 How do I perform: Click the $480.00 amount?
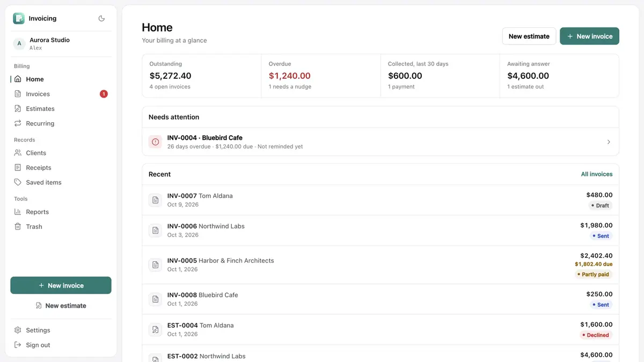click(599, 195)
